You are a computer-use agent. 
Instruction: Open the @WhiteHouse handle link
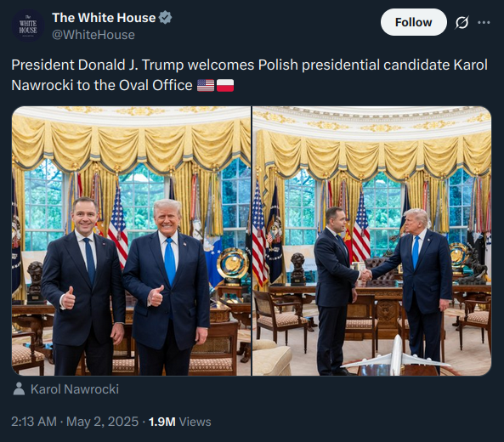pos(93,35)
